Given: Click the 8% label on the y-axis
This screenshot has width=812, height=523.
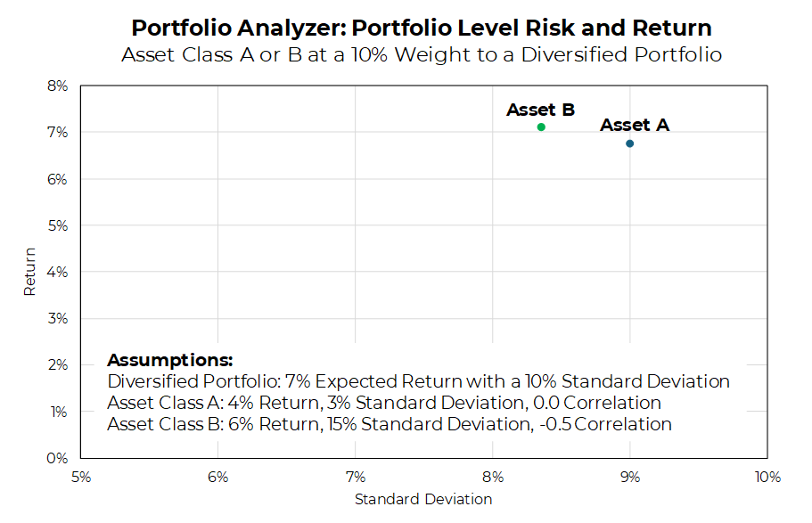Looking at the screenshot, I should pos(58,86).
